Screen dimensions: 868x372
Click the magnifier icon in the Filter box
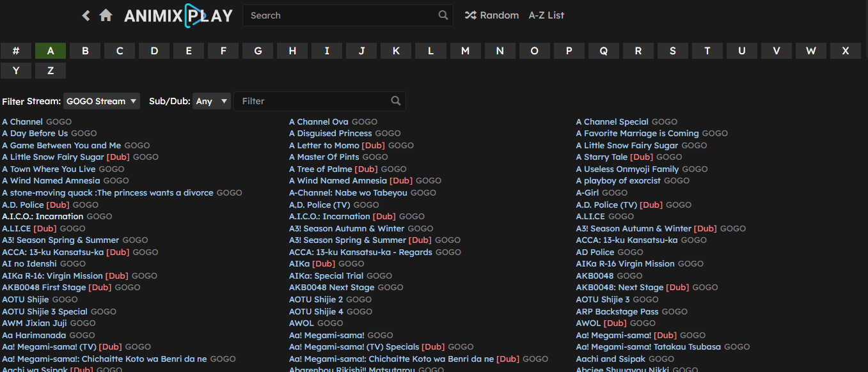coord(396,101)
